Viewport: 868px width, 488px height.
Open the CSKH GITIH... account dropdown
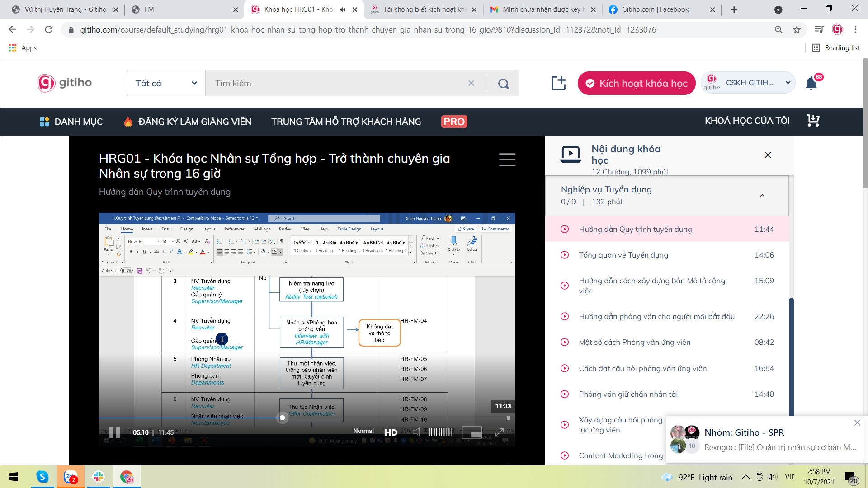pos(748,83)
